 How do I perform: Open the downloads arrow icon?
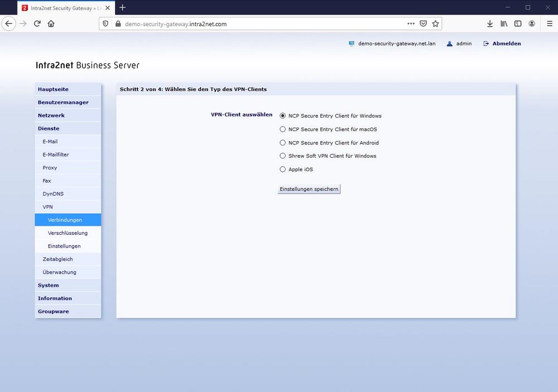[490, 24]
